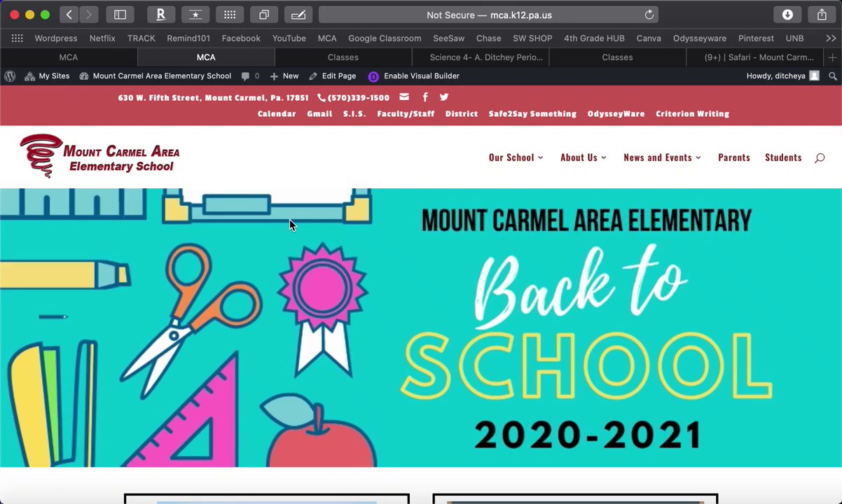Add a new tab with the plus button
Viewport: 842px width, 504px height.
832,57
